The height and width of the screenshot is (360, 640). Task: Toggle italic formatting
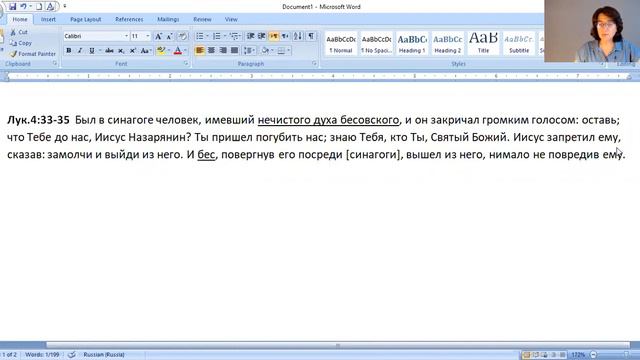tap(80, 51)
